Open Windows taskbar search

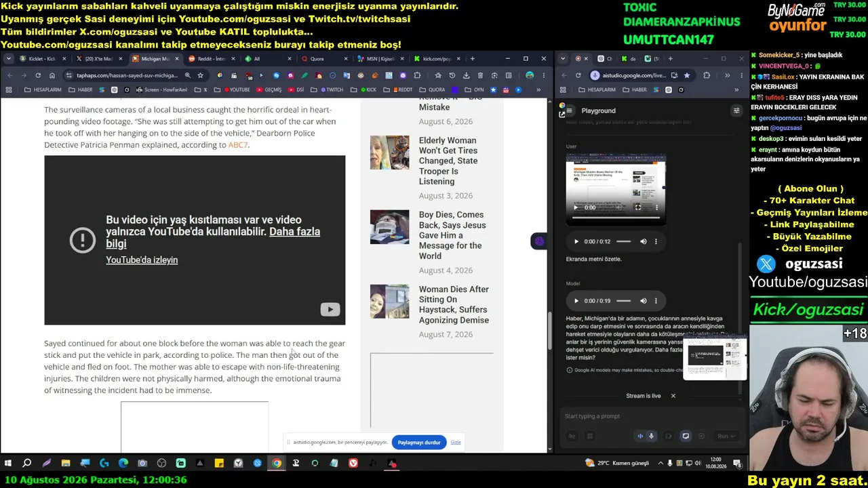point(27,464)
